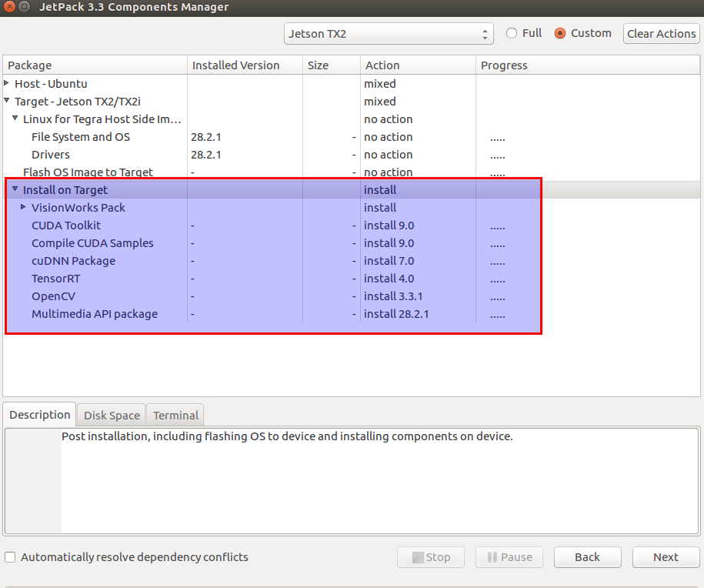Select the Flash OS Image to Target row
This screenshot has height=588, width=704.
tap(88, 172)
